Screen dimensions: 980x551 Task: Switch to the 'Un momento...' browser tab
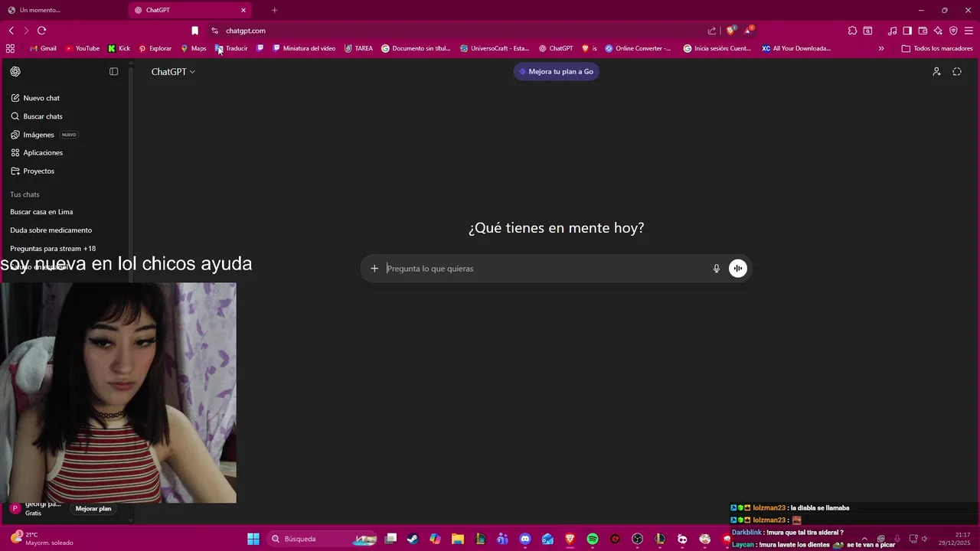pos(61,10)
